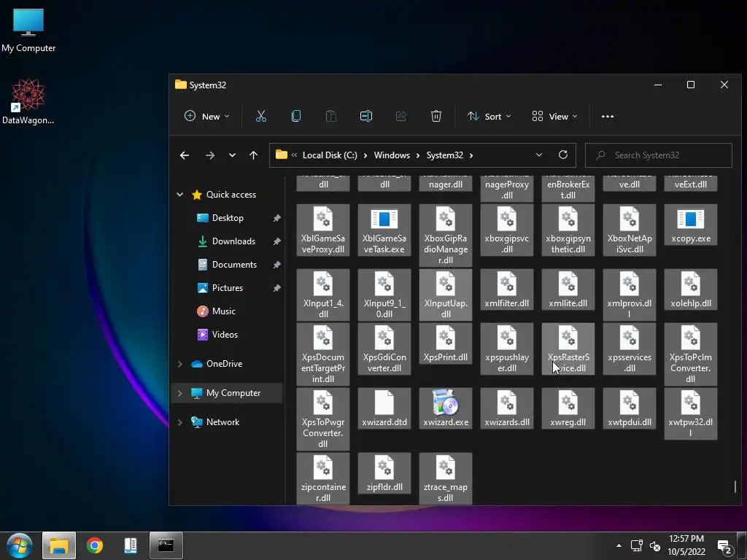Select XpsGdiConverter.dll file
This screenshot has height=560, width=747.
click(x=384, y=348)
